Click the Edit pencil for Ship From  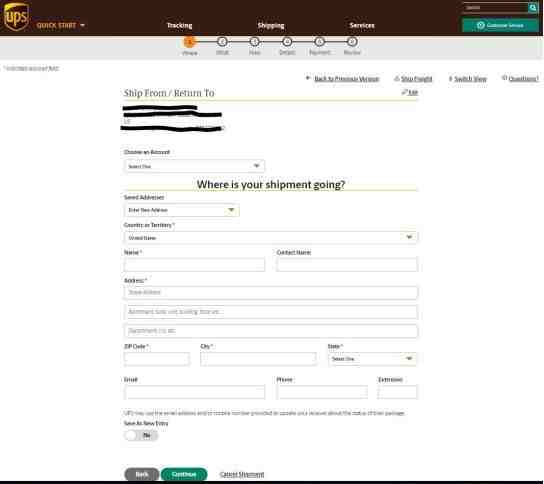coord(409,92)
